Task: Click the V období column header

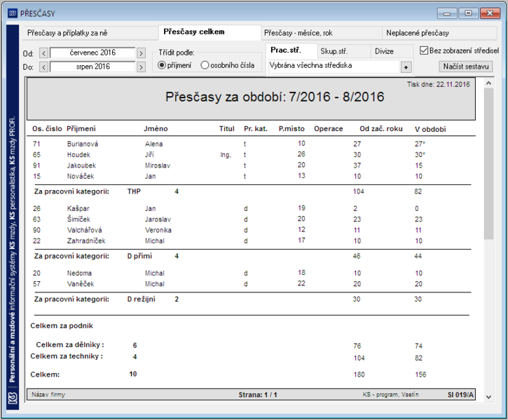Action: 430,129
